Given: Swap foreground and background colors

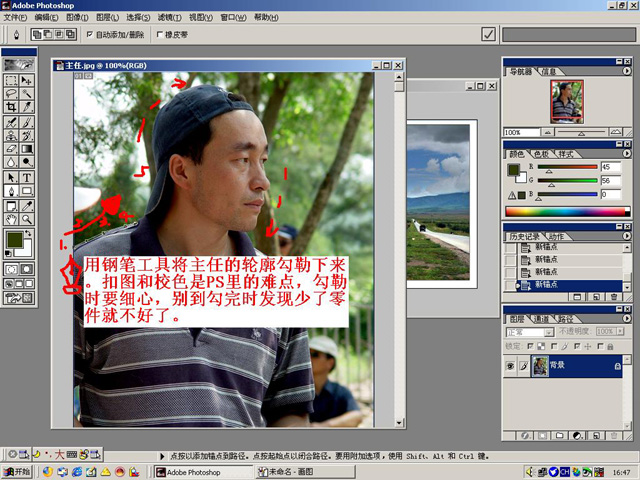Looking at the screenshot, I should coord(28,233).
